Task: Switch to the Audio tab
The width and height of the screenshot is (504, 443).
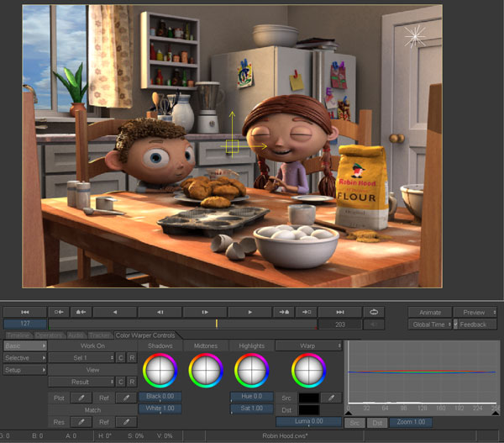Action: [x=76, y=335]
